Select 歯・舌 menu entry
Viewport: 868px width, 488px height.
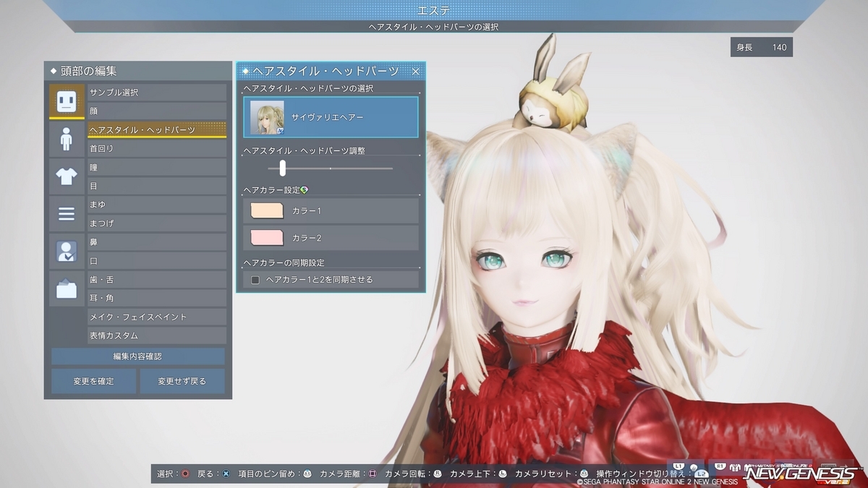[x=157, y=279]
